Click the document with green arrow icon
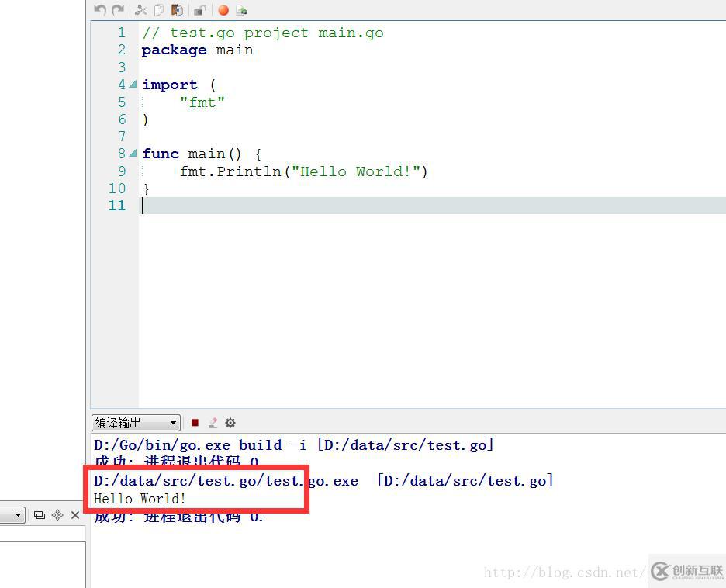 [241, 10]
